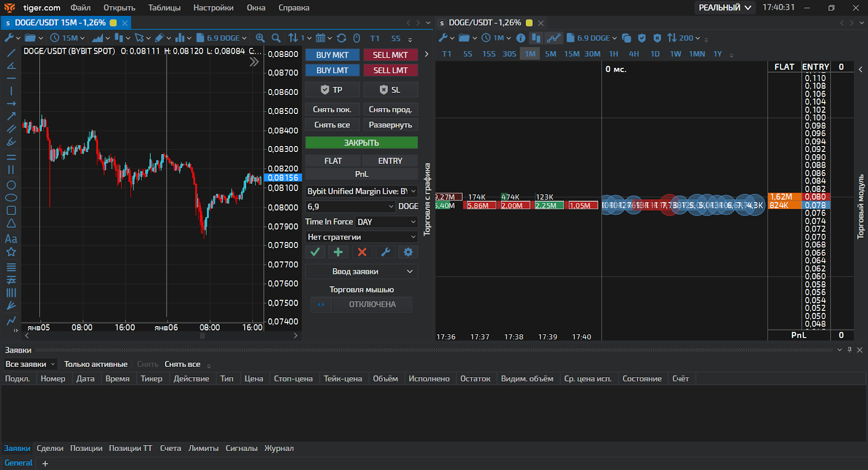This screenshot has height=470, width=868.
Task: Open the Time In Force DAY dropdown
Action: pyautogui.click(x=386, y=222)
